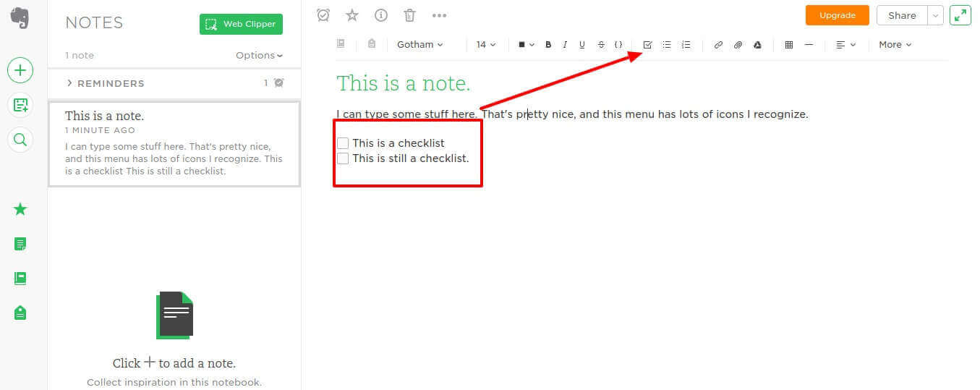Screen dimensions: 980x390
Task: Toggle italic formatting
Action: (565, 45)
